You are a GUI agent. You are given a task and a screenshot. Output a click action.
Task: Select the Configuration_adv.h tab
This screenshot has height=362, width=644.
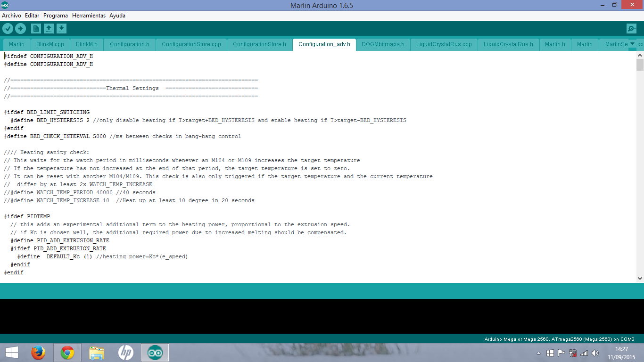[x=324, y=44]
